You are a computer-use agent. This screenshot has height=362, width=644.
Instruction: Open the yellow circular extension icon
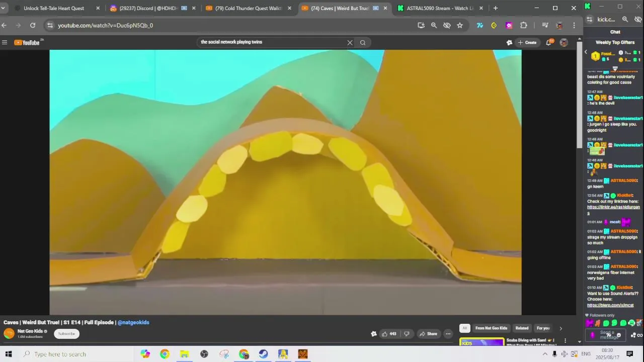(x=494, y=25)
